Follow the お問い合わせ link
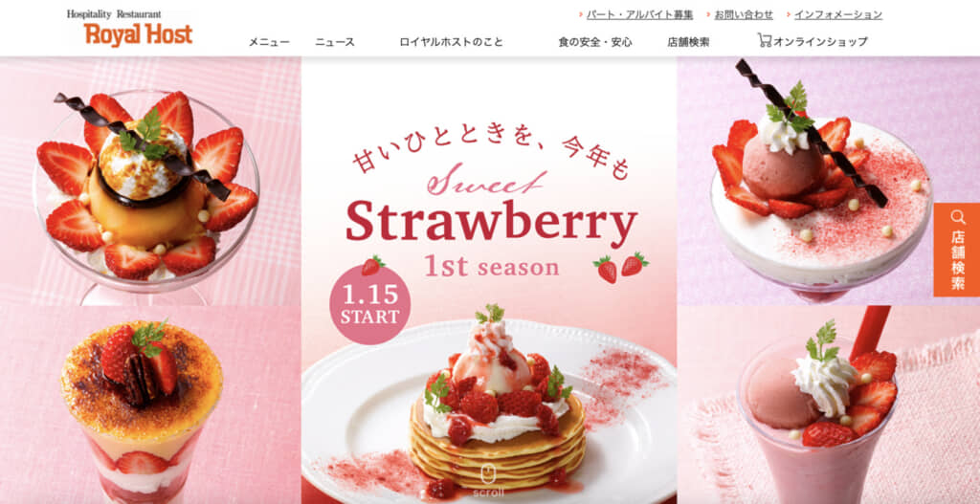 (744, 14)
